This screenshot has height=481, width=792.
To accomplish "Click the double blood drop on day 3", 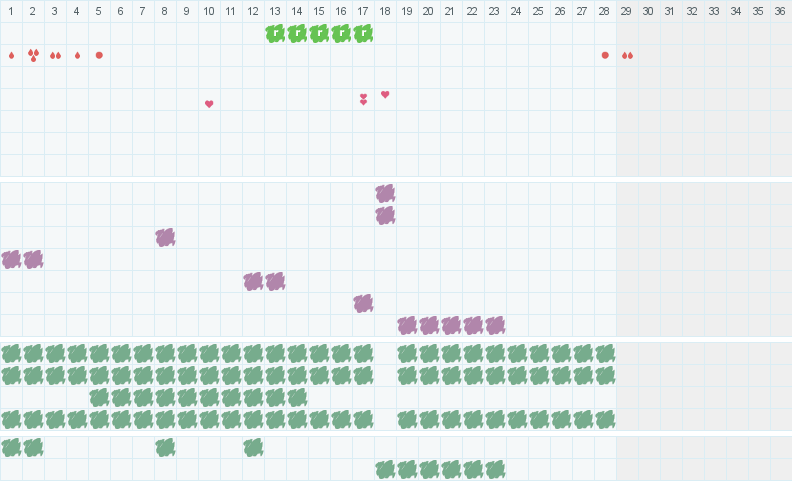I will click(56, 56).
